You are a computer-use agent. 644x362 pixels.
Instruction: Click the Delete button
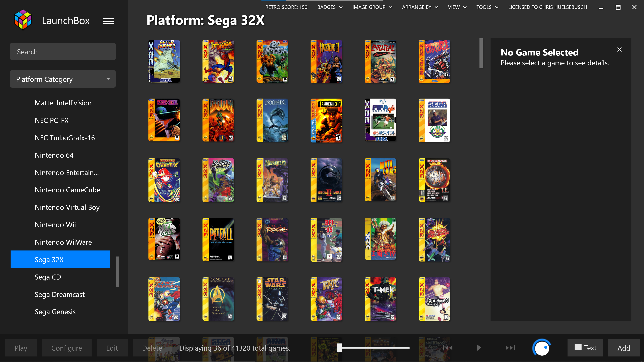152,348
